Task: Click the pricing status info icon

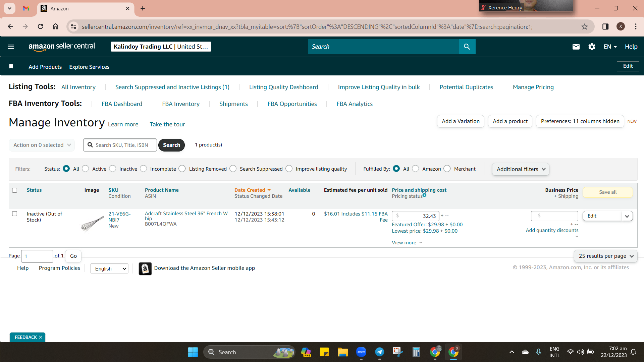Action: click(424, 195)
